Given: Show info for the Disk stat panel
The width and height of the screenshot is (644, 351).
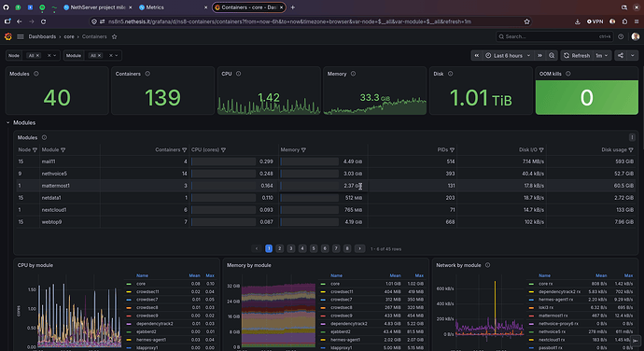Looking at the screenshot, I should click(450, 74).
